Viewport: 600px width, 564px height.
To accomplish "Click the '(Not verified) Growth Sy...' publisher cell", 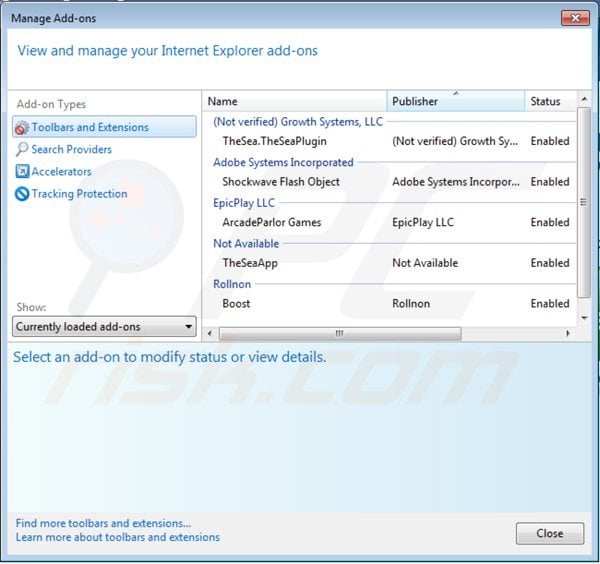I will click(x=455, y=141).
